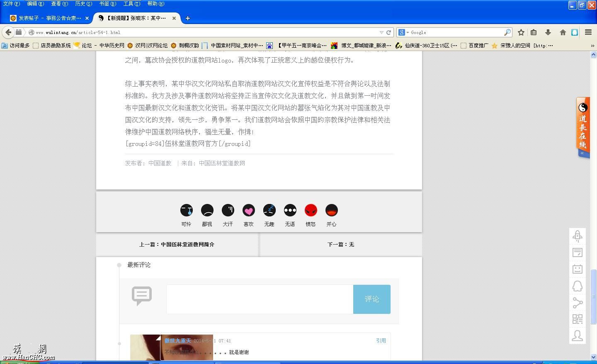This screenshot has width=597, height=364.
Task: Open previous article 中国伍林堂道教网简介
Action: coord(177,245)
